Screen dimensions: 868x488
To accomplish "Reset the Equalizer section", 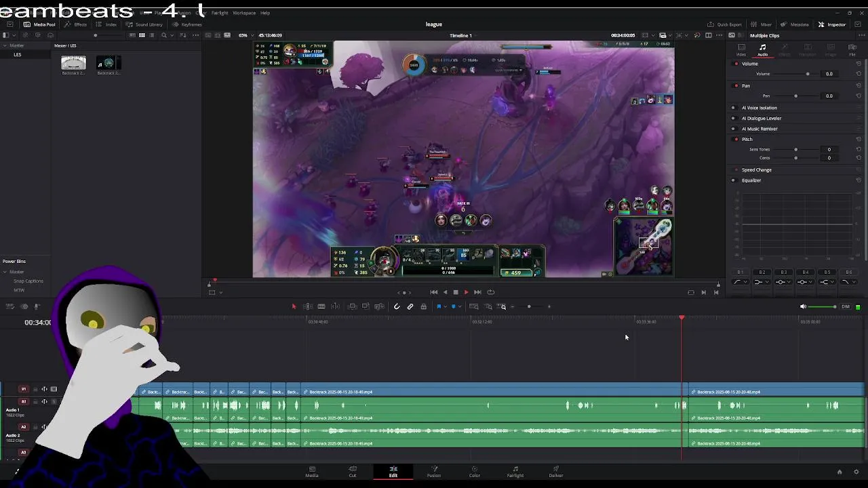I will 859,180.
